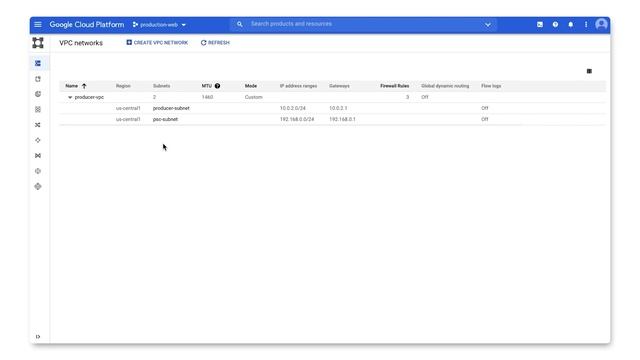The height and width of the screenshot is (360, 640).
Task: Open the main navigation hamburger menu
Action: pyautogui.click(x=38, y=24)
